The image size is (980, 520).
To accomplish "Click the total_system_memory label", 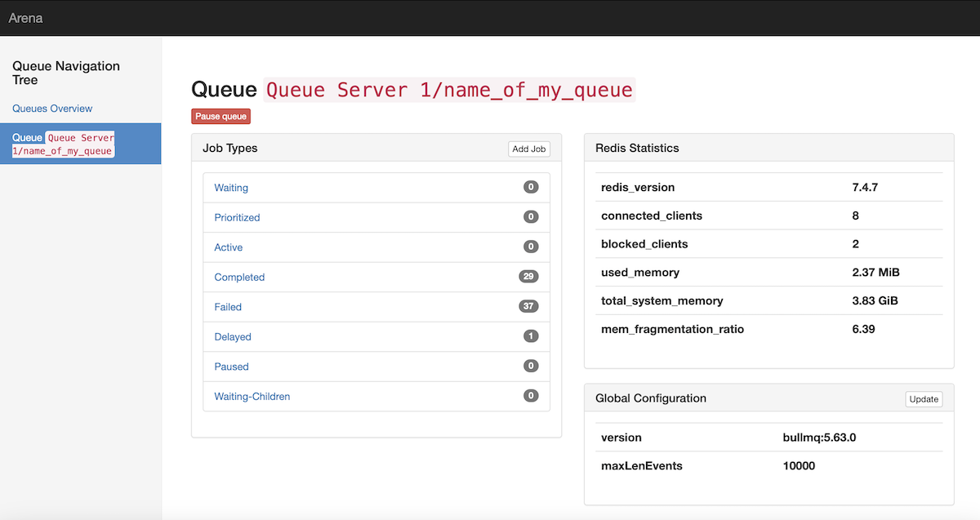I will click(662, 301).
